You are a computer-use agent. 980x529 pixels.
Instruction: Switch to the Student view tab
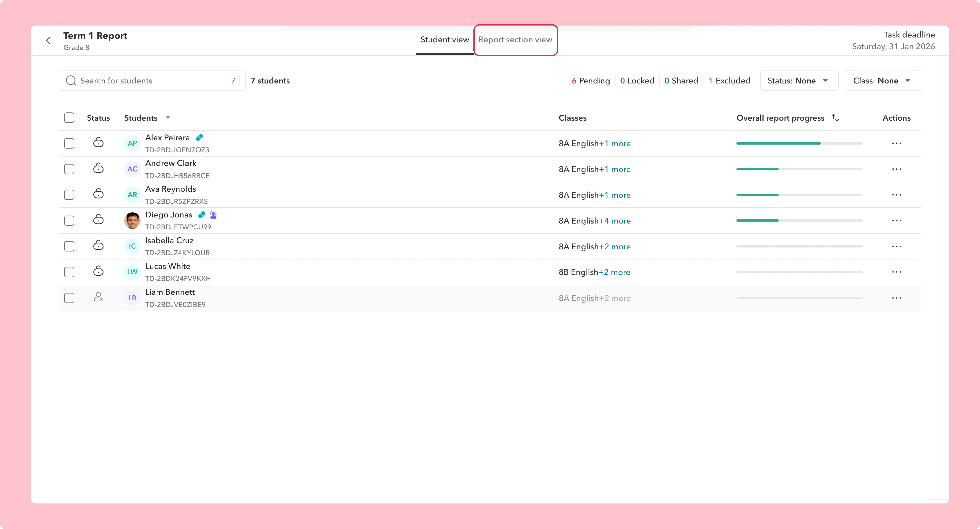click(x=445, y=40)
